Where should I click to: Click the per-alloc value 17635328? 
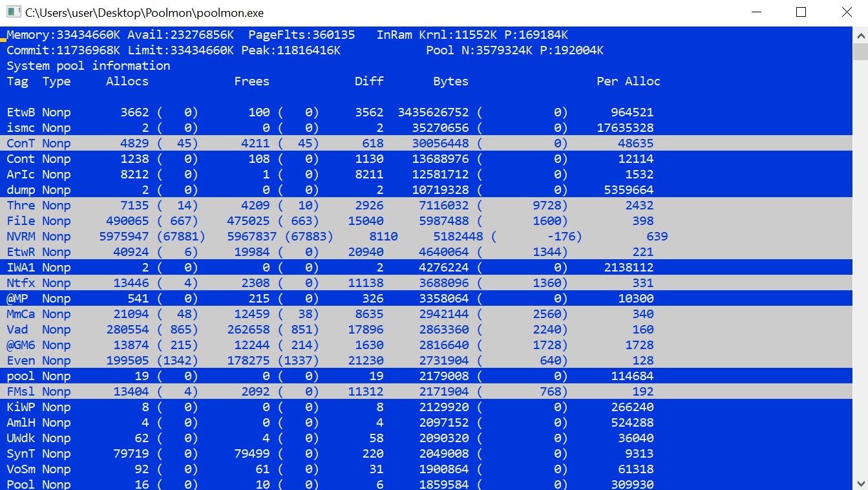(x=625, y=128)
